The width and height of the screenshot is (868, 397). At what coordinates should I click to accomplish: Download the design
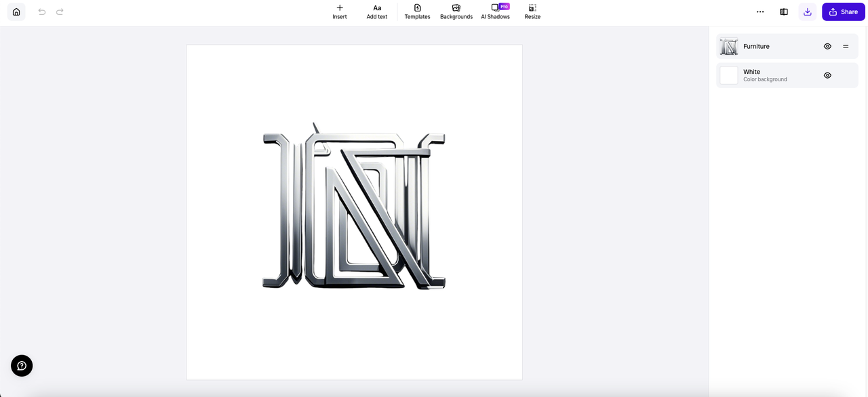click(807, 12)
